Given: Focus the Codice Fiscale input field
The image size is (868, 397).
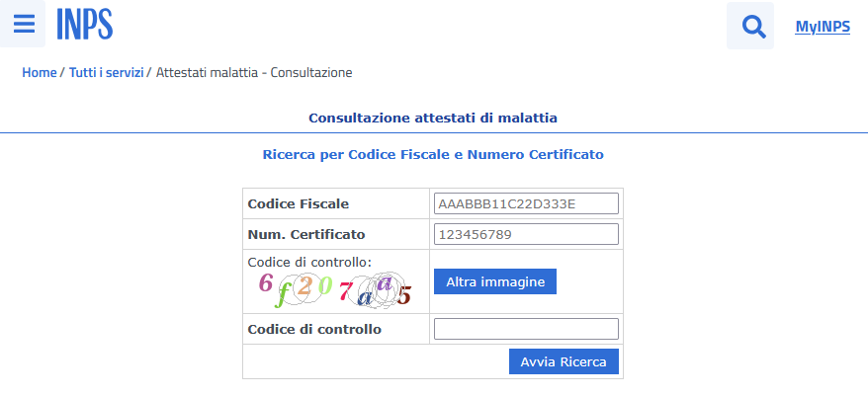Looking at the screenshot, I should [x=526, y=203].
